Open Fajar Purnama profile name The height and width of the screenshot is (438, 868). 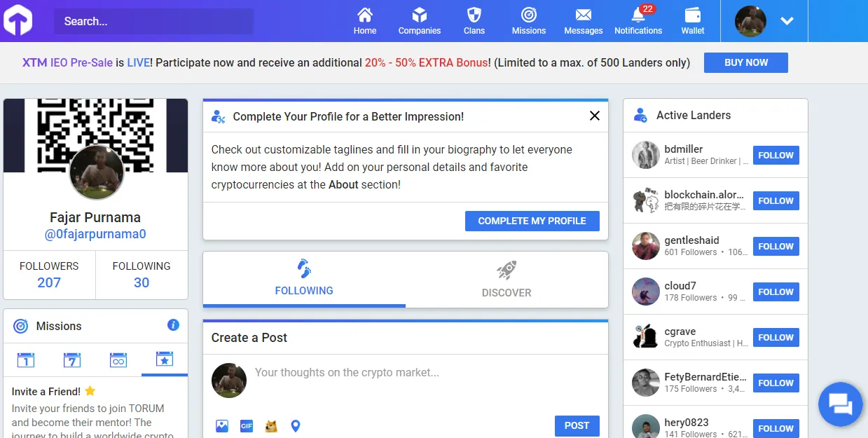95,217
